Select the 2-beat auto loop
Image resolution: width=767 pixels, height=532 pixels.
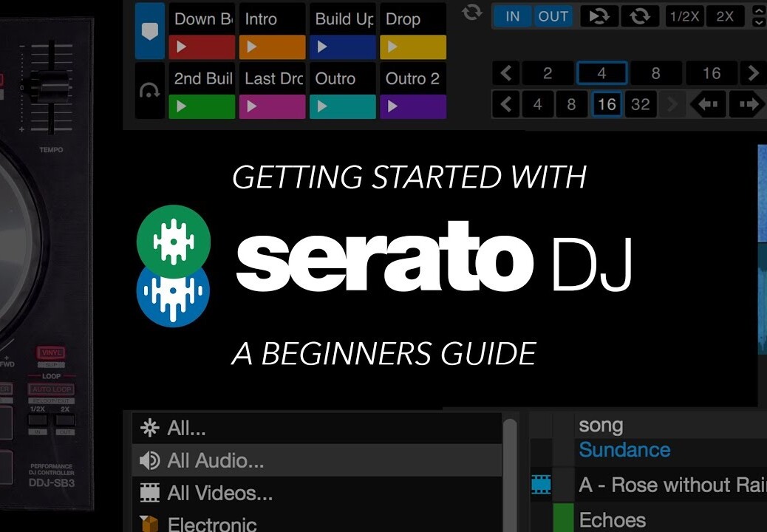coord(548,73)
